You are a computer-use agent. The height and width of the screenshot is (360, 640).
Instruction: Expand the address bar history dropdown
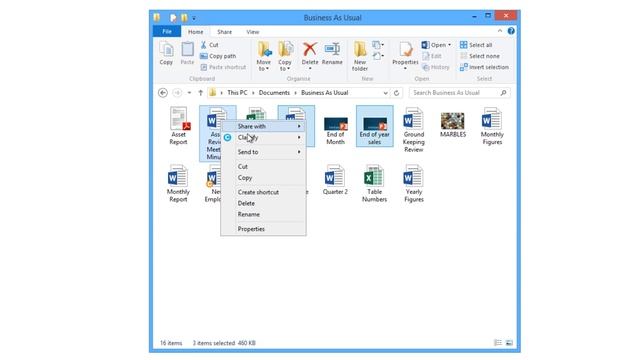pyautogui.click(x=385, y=93)
